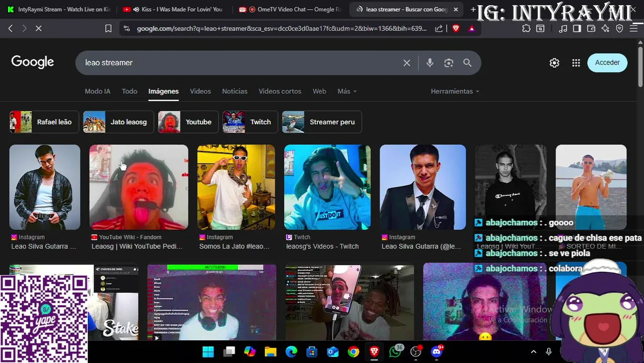
Task: Select the Videos cortos tab
Action: pos(280,91)
